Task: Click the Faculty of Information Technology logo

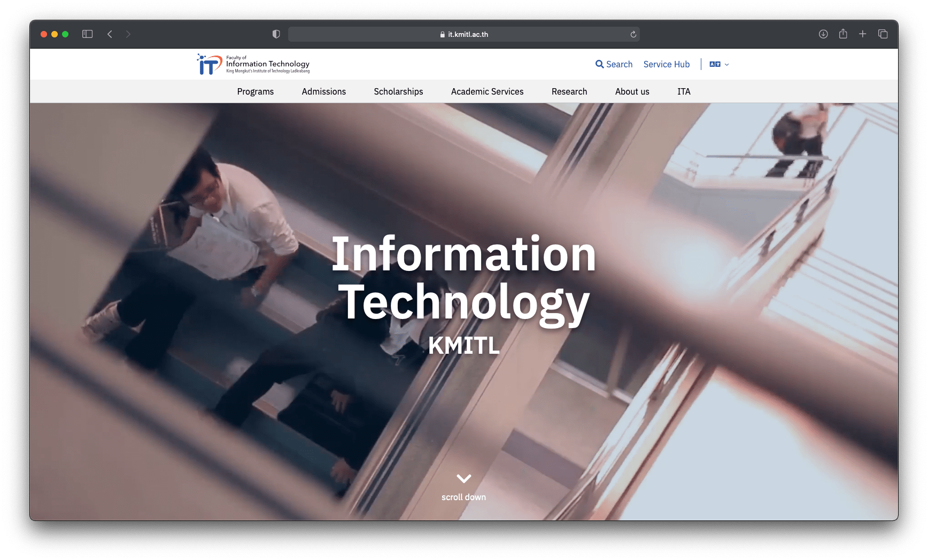Action: click(253, 64)
